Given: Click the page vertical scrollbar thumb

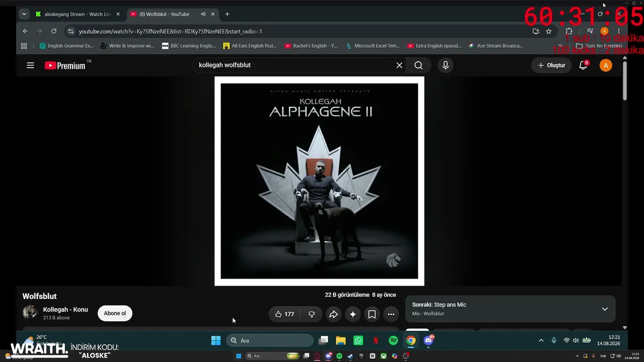Looking at the screenshot, I should pyautogui.click(x=625, y=80).
